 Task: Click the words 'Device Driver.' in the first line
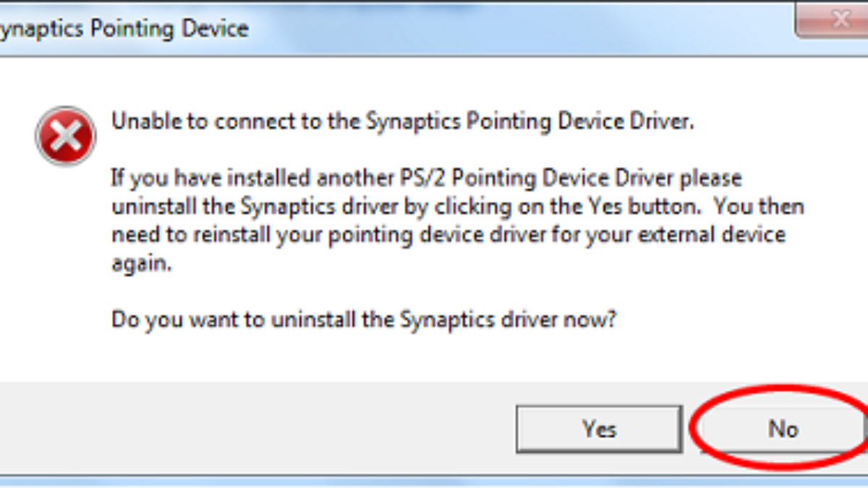click(627, 121)
